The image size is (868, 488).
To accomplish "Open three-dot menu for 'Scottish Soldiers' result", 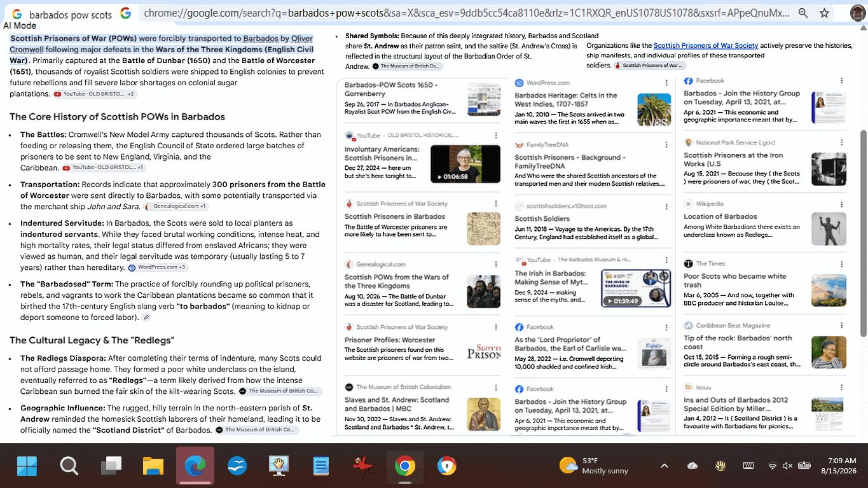I will tap(666, 206).
